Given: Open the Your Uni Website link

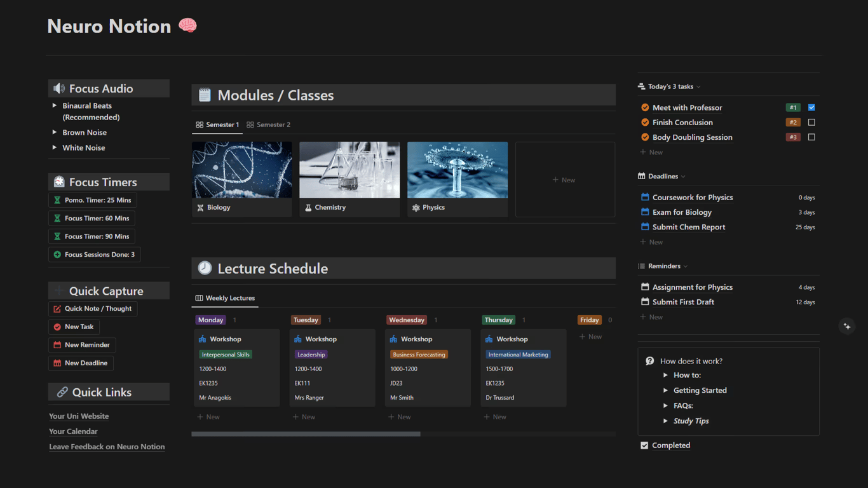Looking at the screenshot, I should pos(78,416).
